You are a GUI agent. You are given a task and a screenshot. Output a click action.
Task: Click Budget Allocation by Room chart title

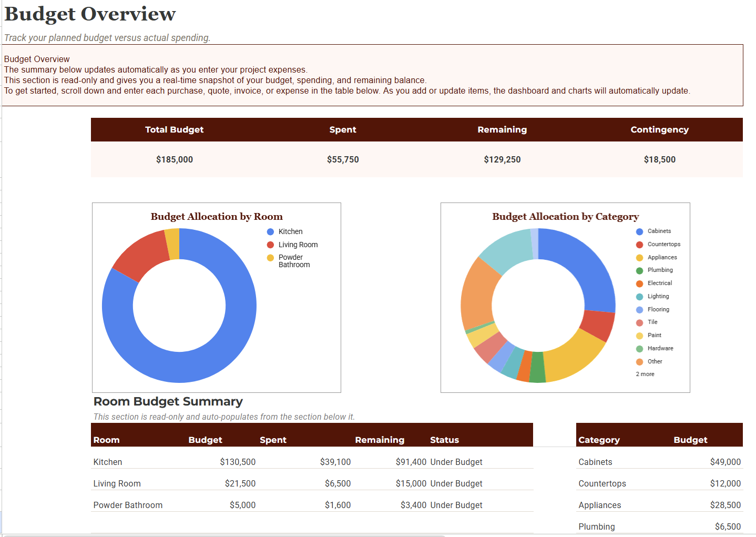[x=217, y=217]
